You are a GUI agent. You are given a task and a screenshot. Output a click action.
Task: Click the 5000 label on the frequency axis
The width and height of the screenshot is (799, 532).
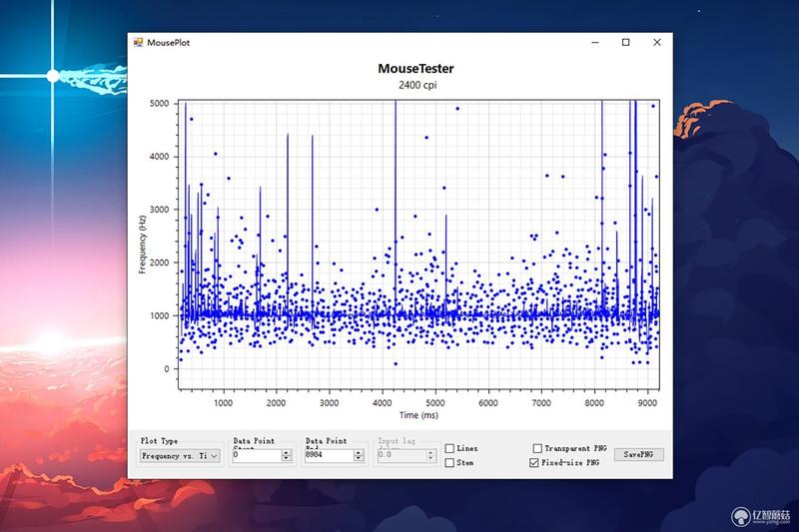(x=159, y=104)
